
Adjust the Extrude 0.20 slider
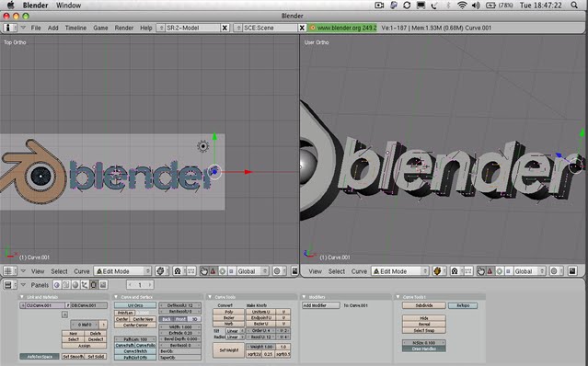(180, 333)
